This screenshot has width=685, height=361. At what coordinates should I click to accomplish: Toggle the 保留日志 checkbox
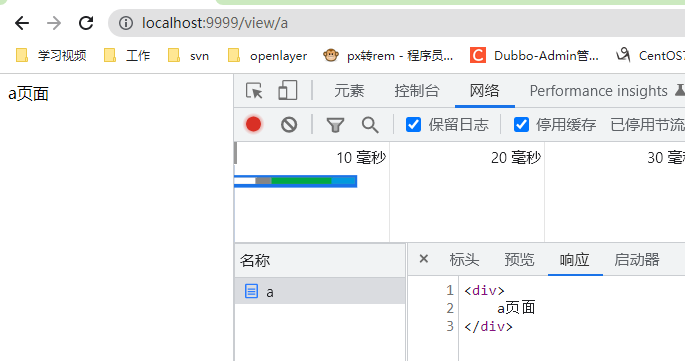coord(413,125)
